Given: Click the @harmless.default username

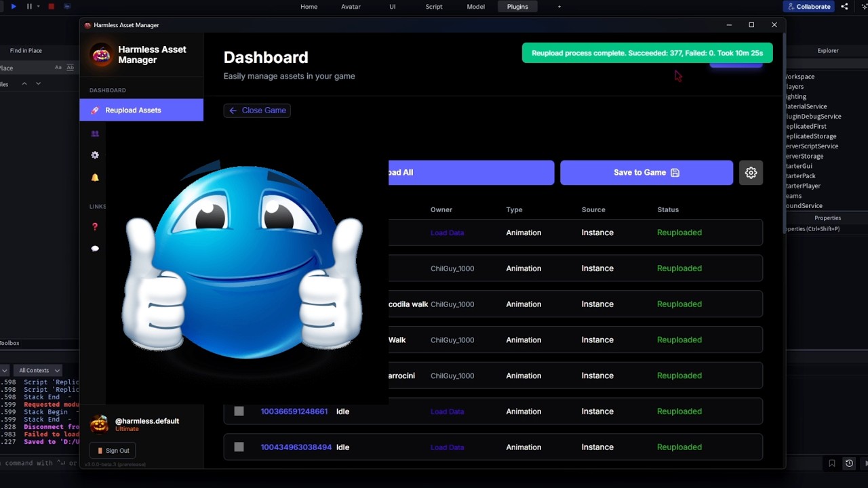Looking at the screenshot, I should (147, 421).
